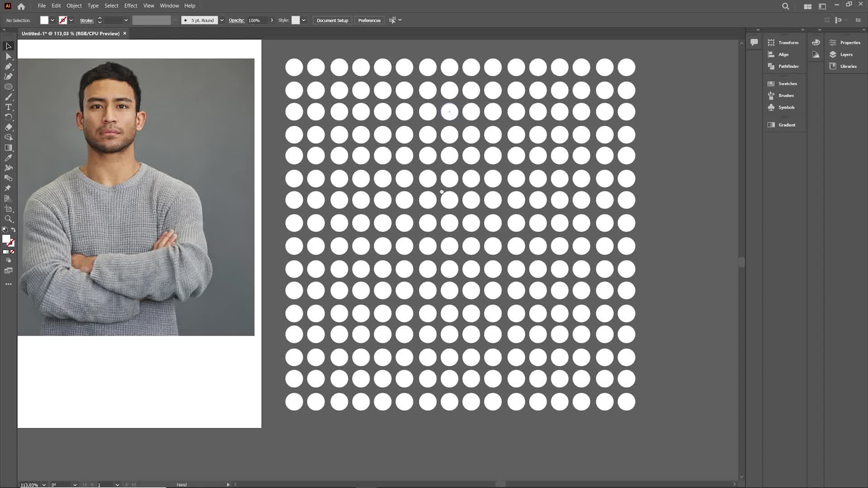Reset to default fill and stroke
Image resolution: width=868 pixels, height=488 pixels.
coord(5,230)
